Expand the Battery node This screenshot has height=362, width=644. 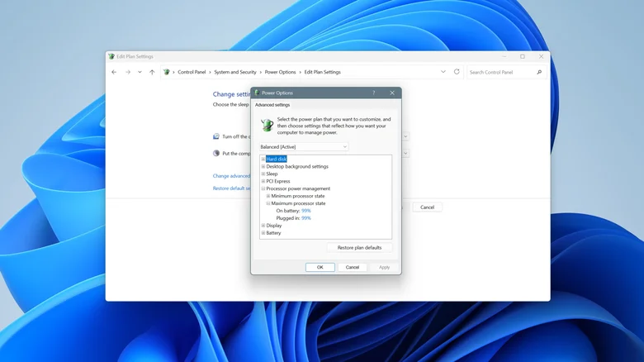(x=263, y=233)
